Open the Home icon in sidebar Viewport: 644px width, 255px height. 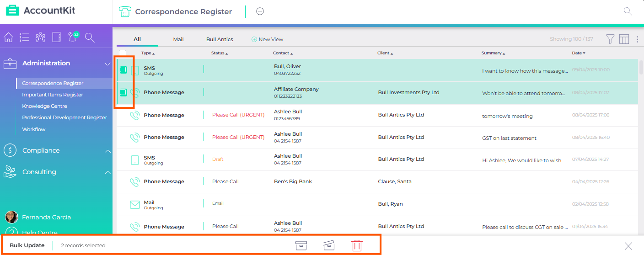(8, 37)
